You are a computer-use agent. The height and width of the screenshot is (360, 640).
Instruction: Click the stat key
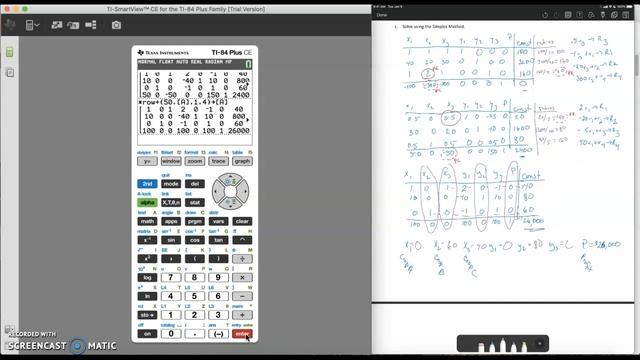195,202
